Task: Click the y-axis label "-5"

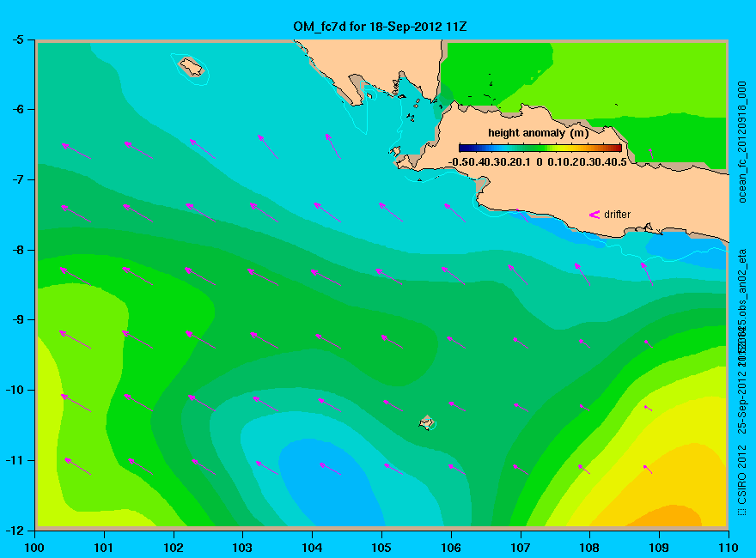Action: (x=18, y=39)
